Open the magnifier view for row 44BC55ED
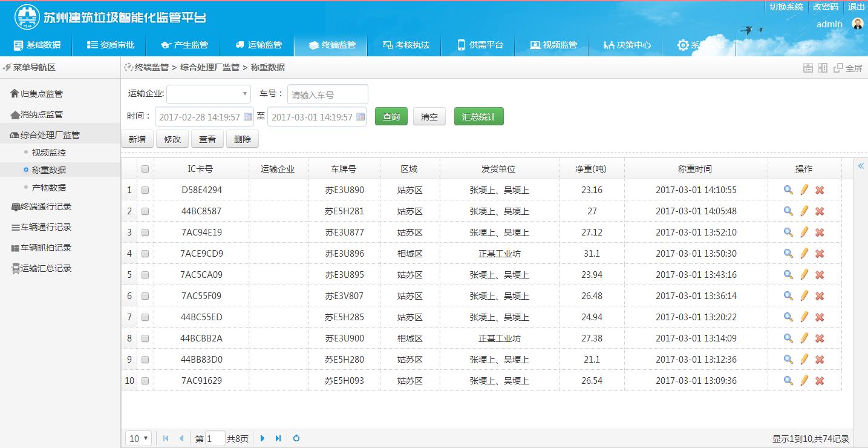 788,317
